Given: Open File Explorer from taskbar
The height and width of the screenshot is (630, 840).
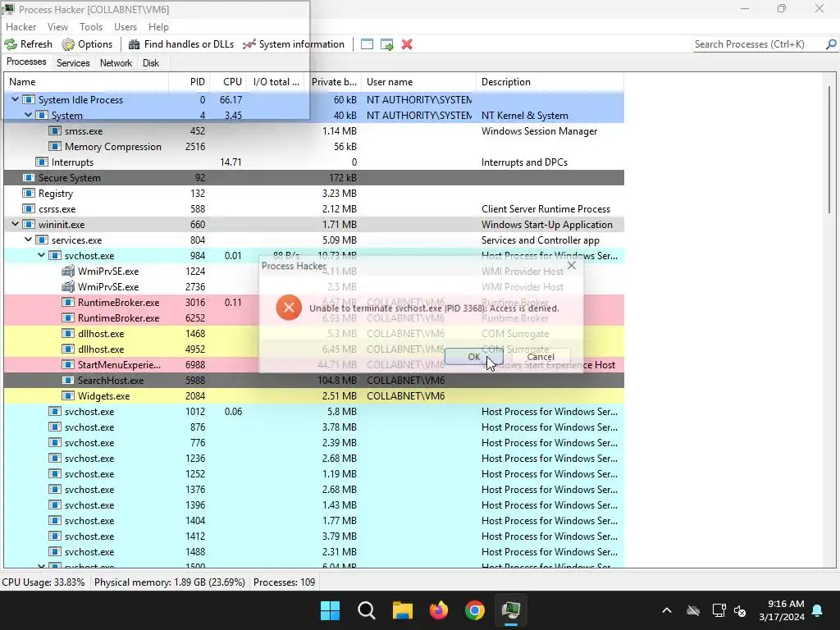Looking at the screenshot, I should [x=402, y=610].
